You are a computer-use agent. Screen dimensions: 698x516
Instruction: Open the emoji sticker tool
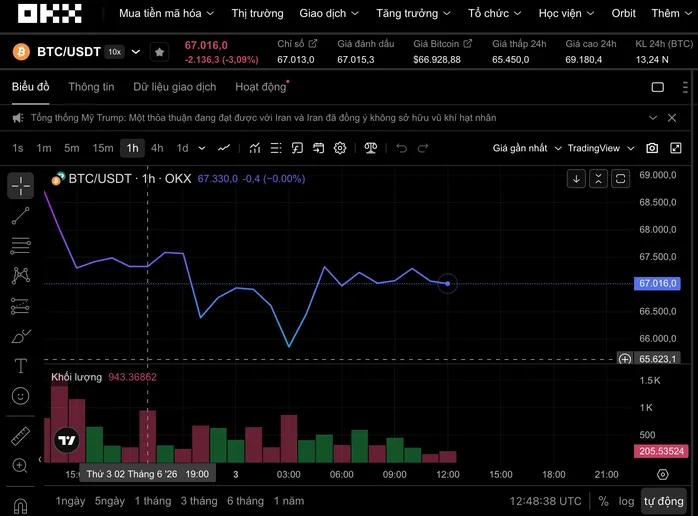click(20, 396)
